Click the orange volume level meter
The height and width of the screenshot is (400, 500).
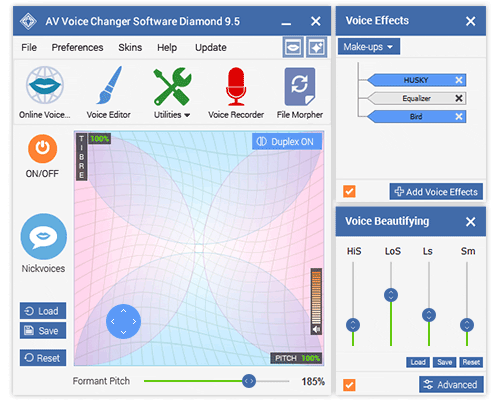coord(316,297)
